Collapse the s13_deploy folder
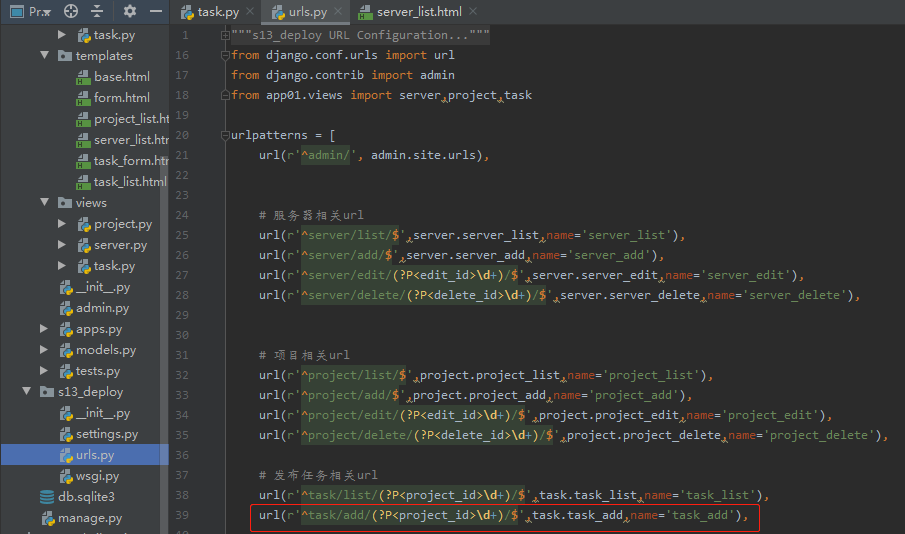Viewport: 905px width, 534px height. 27,391
